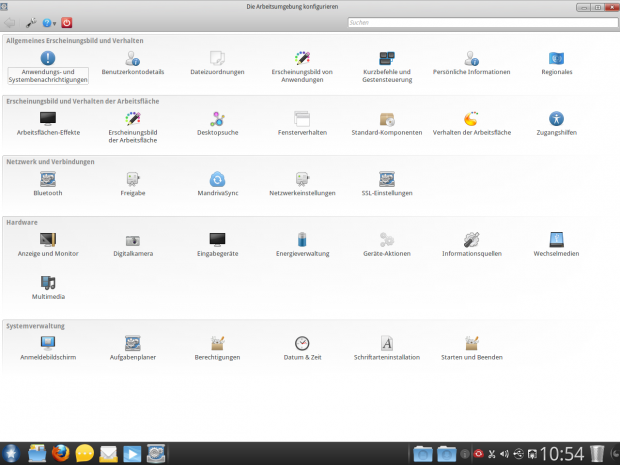Open Standard-Komponenten module

387,123
